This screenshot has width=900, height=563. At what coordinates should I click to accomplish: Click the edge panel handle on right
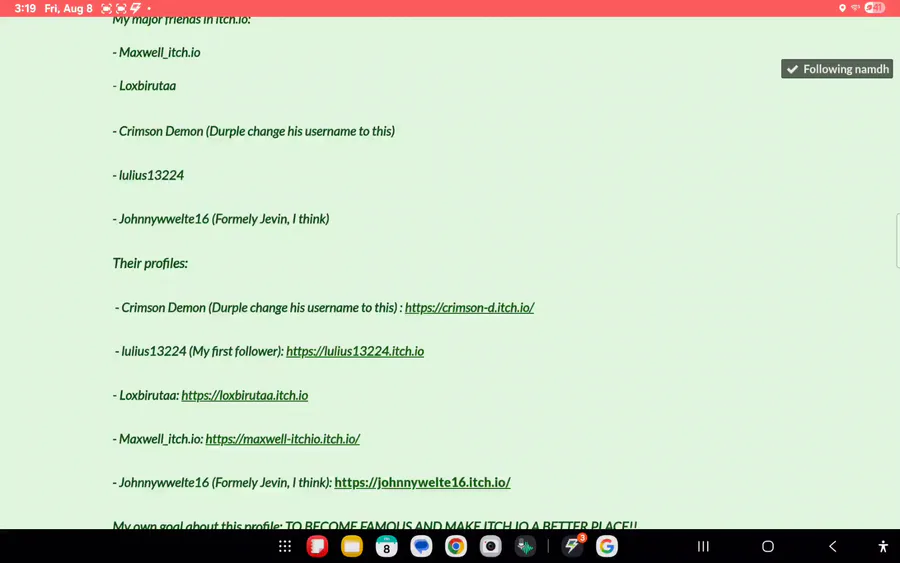click(897, 240)
